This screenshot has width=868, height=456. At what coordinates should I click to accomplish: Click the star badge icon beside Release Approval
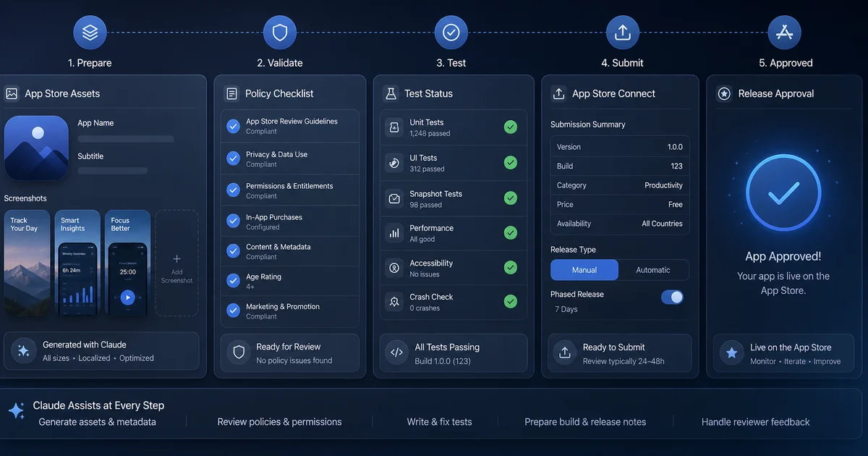click(724, 93)
